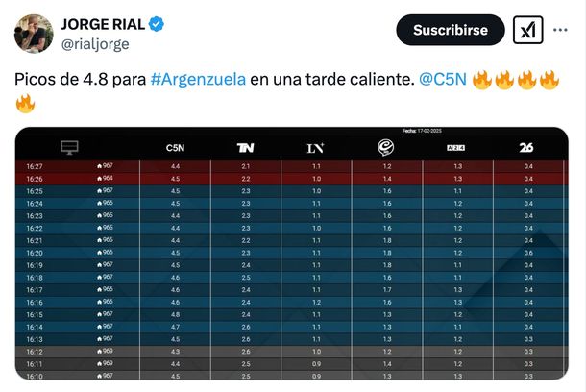586x392 pixels.
Task: Click the A24 channel logo header
Action: 455,148
